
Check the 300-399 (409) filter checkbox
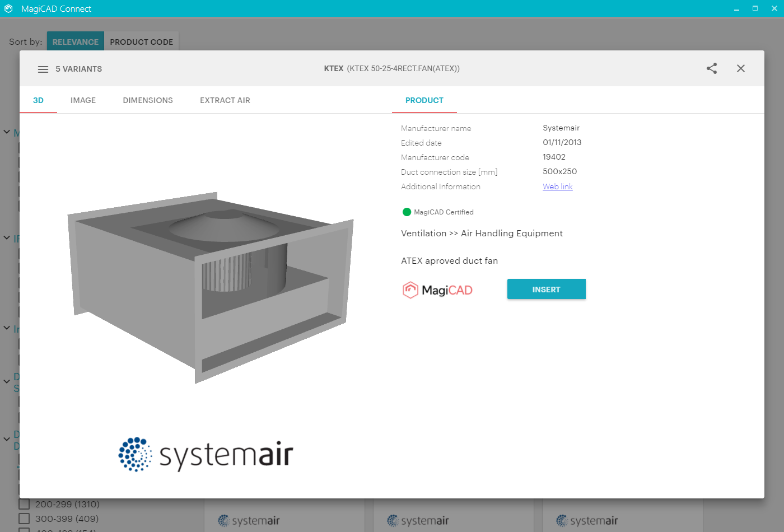[x=24, y=519]
